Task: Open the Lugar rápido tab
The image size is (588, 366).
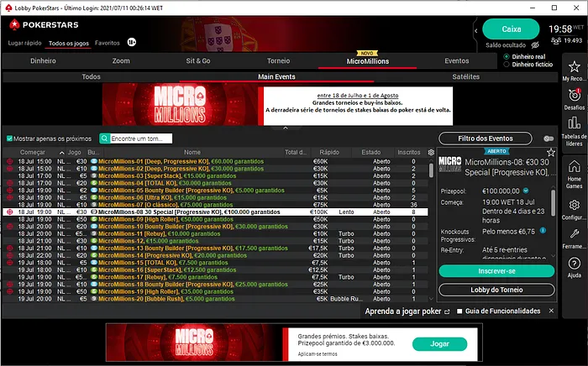Action: [x=24, y=43]
